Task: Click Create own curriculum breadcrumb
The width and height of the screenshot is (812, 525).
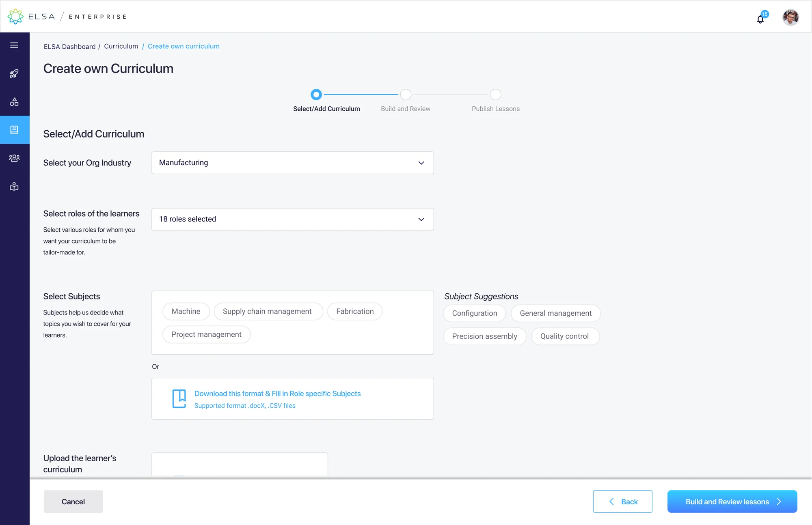Action: 184,46
